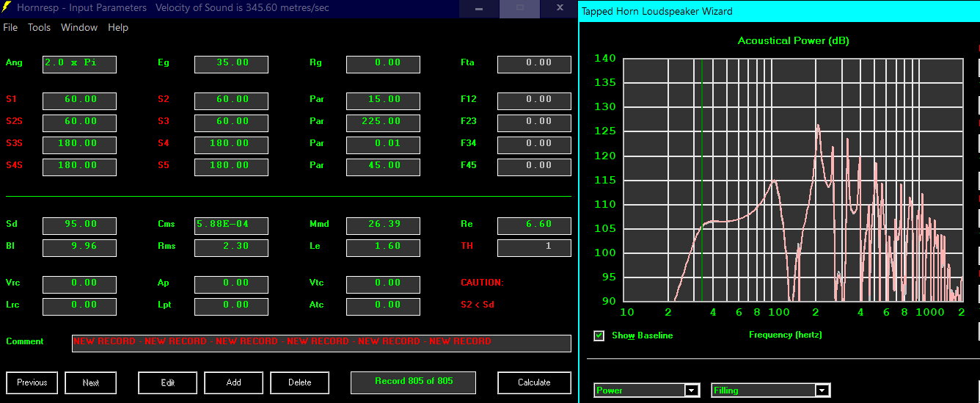Select the Ang field showing 2.0 x Pi
Viewport: 980px width, 403px height.
click(x=79, y=64)
